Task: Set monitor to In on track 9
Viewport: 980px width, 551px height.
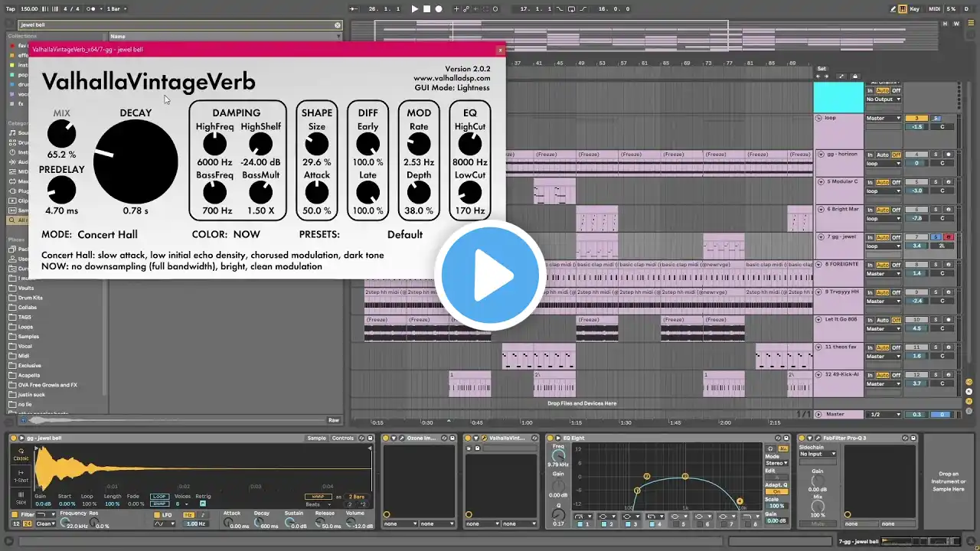Action: coord(870,292)
